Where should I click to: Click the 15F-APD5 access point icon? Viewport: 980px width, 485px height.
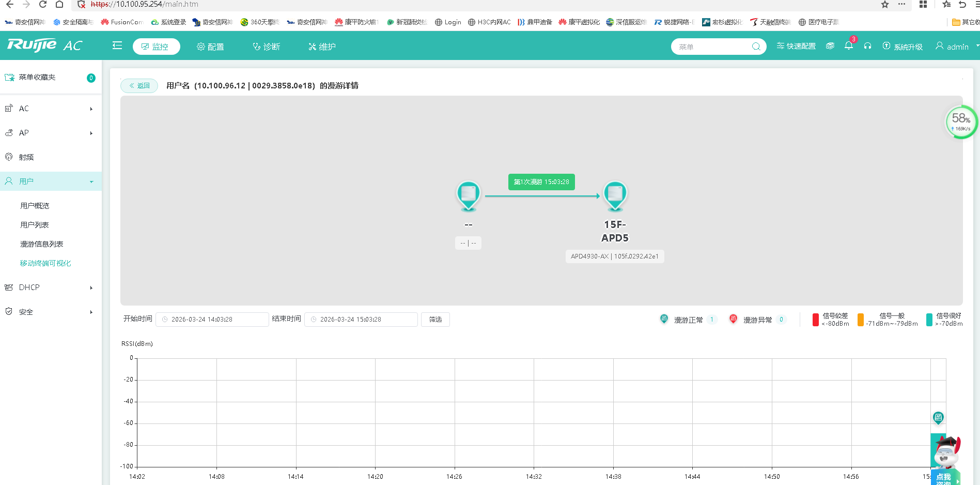pos(615,195)
